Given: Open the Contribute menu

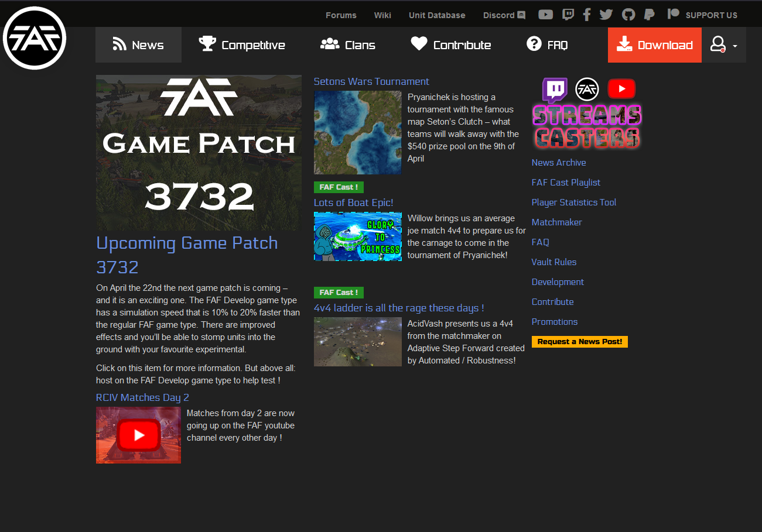Looking at the screenshot, I should coord(451,44).
